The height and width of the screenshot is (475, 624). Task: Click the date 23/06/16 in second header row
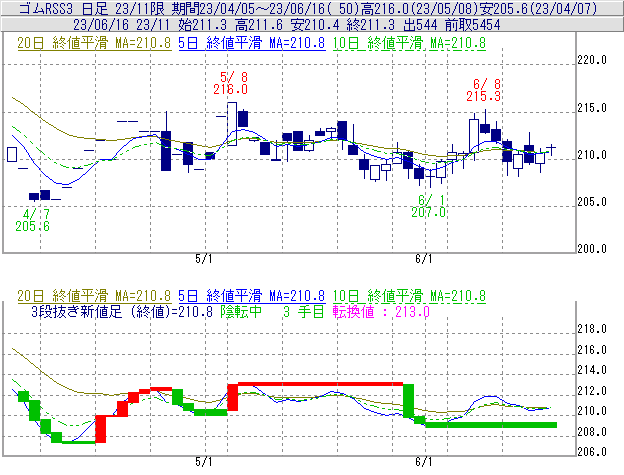coord(101,25)
